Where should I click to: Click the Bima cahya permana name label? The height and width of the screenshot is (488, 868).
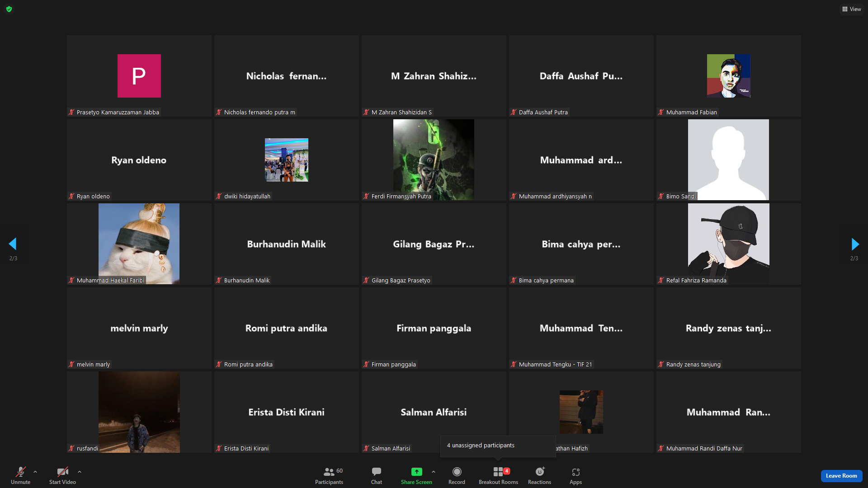pos(546,281)
